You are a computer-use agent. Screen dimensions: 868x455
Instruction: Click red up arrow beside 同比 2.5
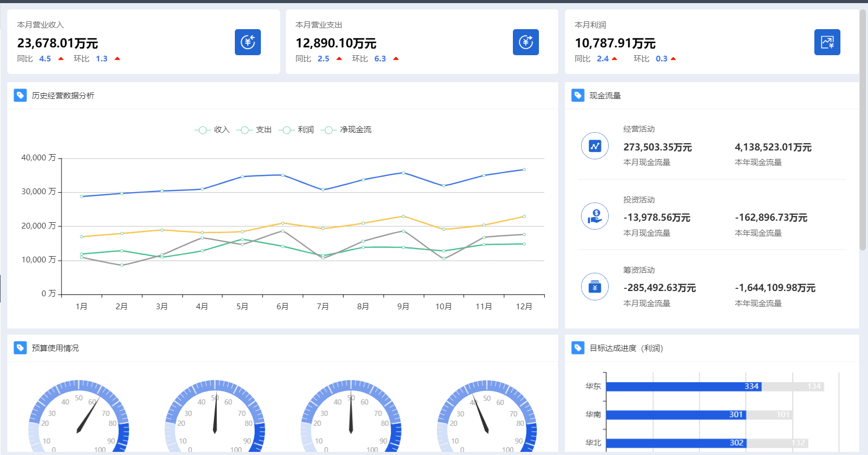click(339, 59)
